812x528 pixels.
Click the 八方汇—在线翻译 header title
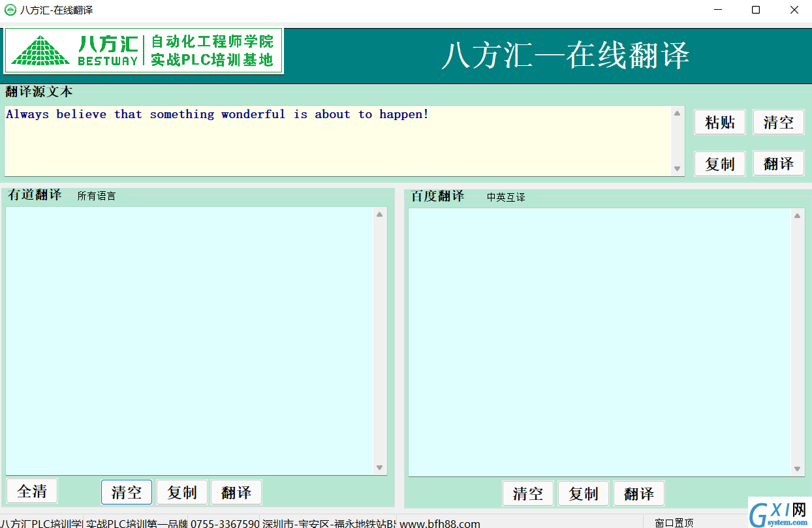point(565,55)
